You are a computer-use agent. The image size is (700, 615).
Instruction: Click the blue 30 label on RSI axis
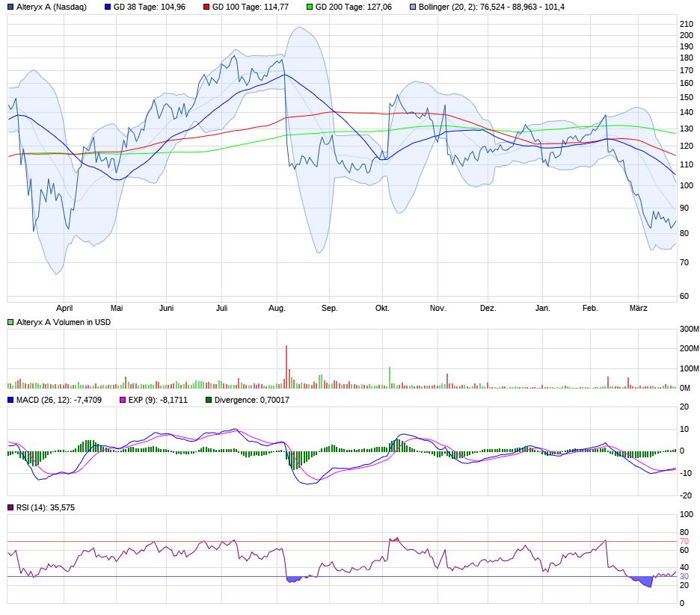(x=684, y=576)
